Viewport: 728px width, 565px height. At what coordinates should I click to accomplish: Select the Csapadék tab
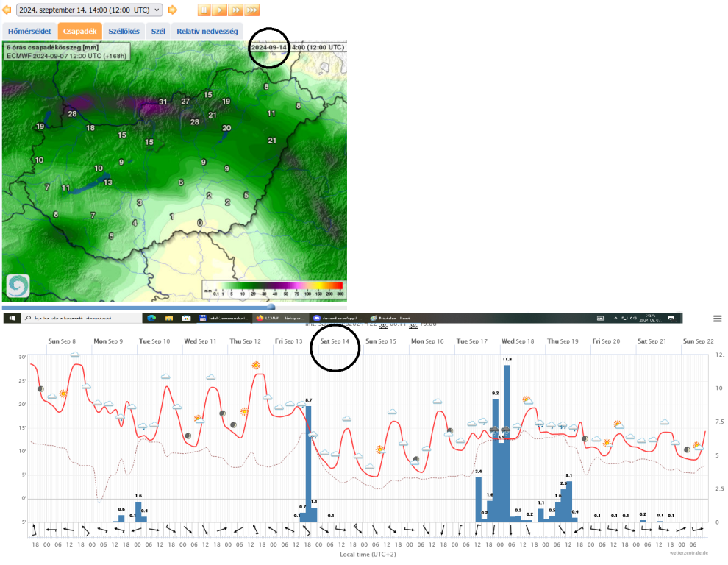point(80,32)
